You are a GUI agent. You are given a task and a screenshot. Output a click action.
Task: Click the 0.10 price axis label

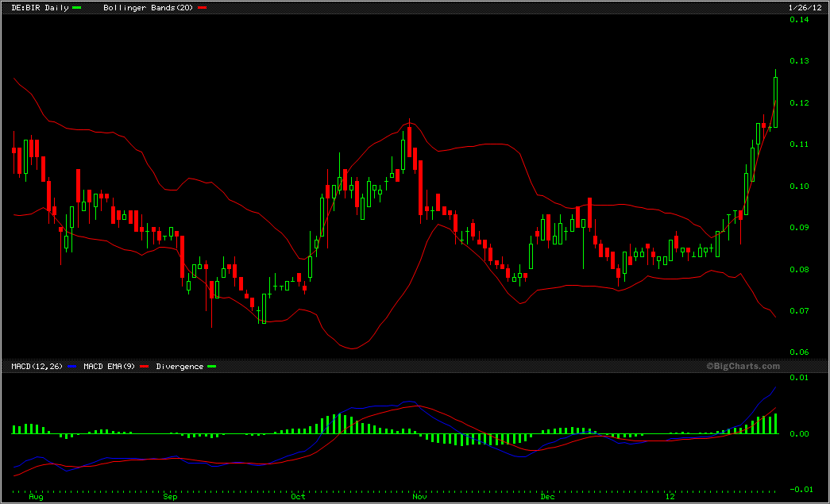(x=799, y=187)
